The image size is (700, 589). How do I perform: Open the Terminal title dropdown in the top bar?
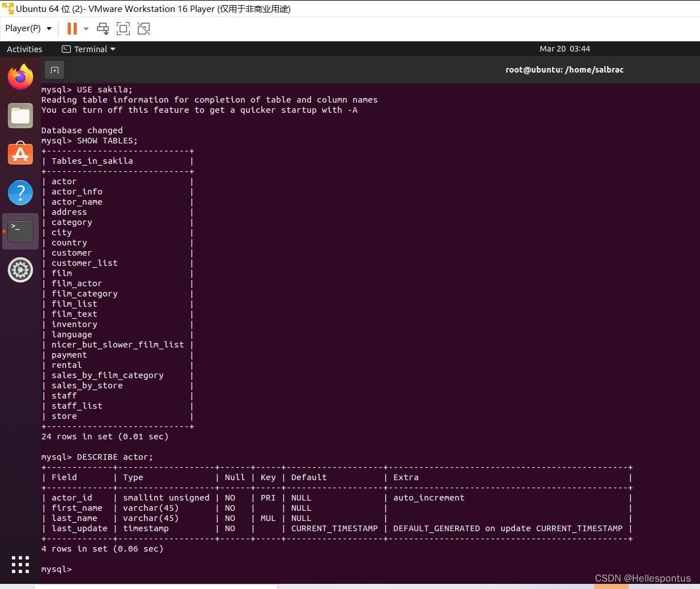coord(88,49)
